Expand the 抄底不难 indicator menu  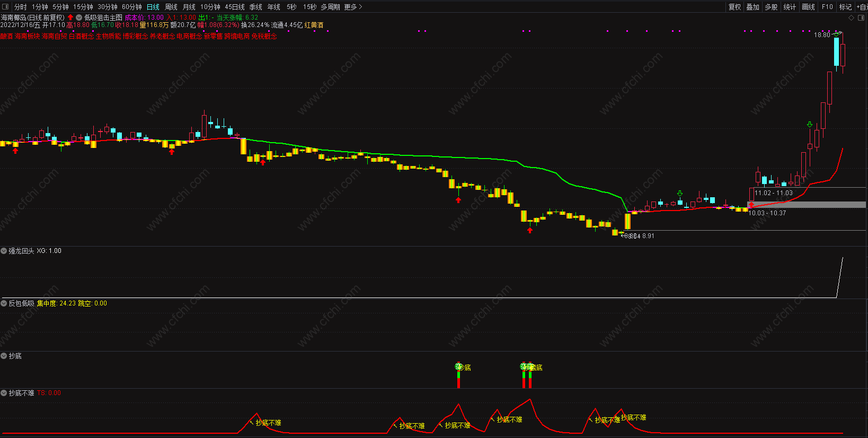[4, 393]
